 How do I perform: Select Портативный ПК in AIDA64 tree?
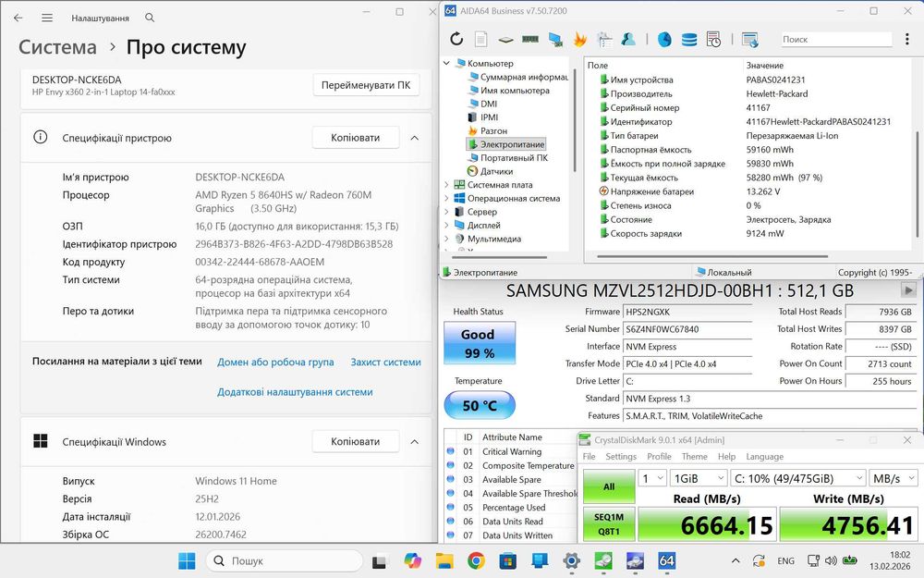[514, 158]
